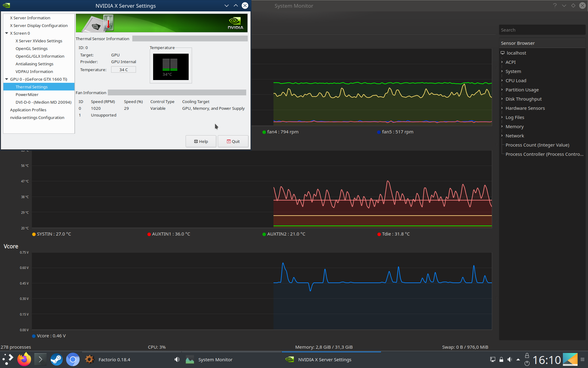Expand ACPI in Sensor Browser
Viewport: 588px width, 368px height.
pyautogui.click(x=502, y=62)
